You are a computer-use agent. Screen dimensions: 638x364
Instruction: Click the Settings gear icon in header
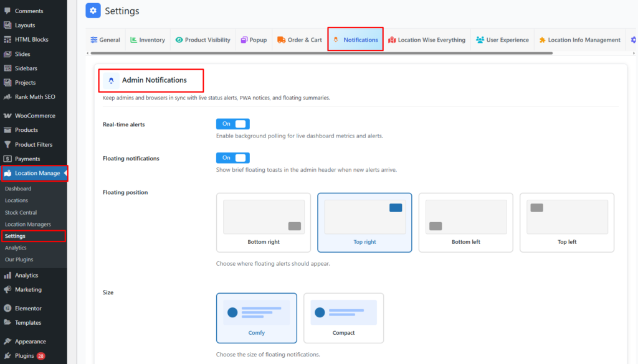pos(93,11)
